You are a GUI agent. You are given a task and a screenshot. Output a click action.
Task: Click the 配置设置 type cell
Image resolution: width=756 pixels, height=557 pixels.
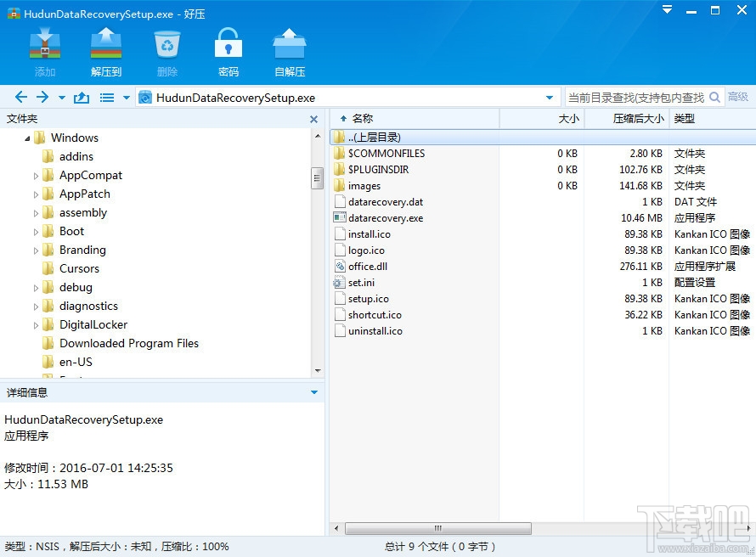(695, 283)
